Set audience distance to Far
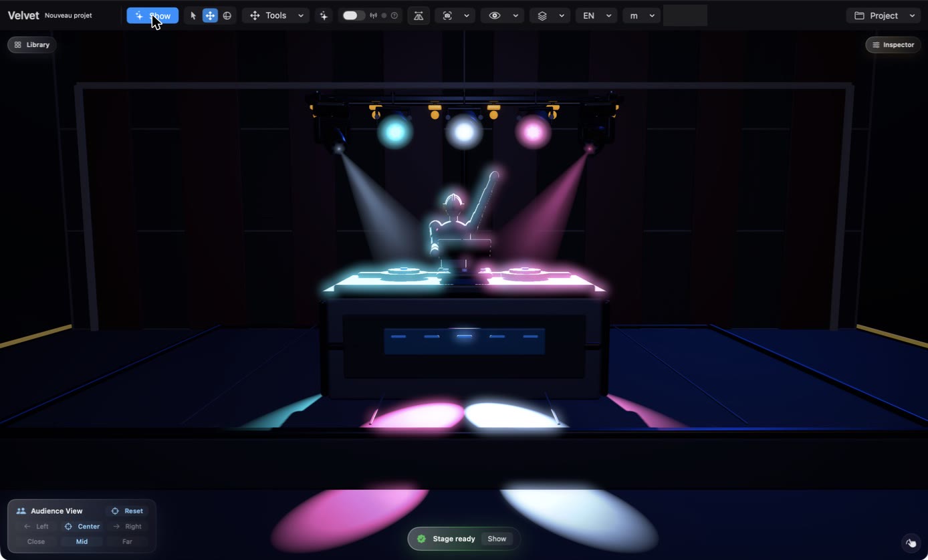The image size is (928, 560). [x=127, y=542]
